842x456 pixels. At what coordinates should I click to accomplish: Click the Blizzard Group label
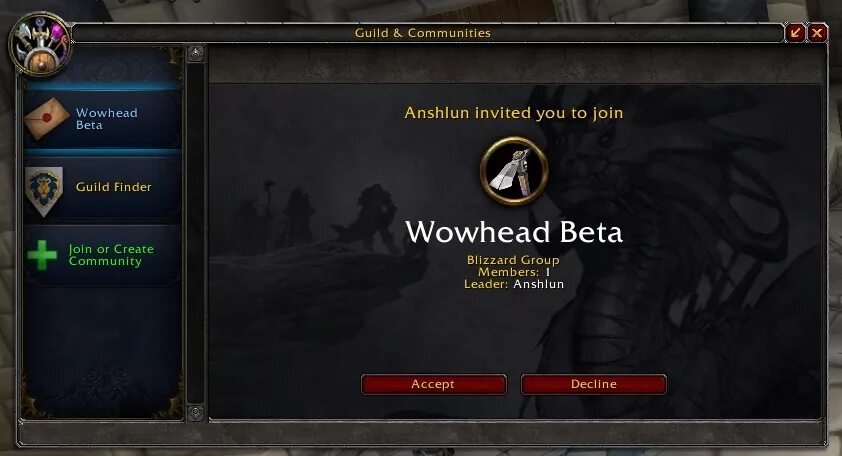tap(513, 260)
